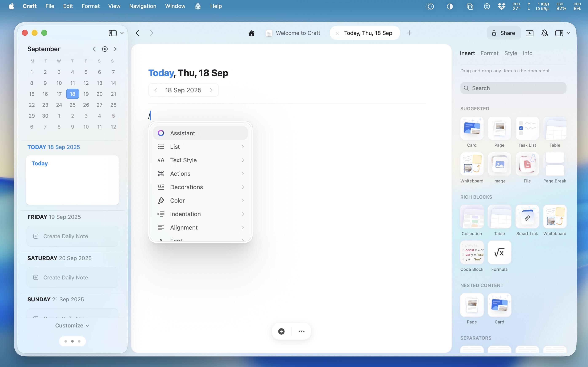The image size is (588, 367).
Task: Open the Navigation menu in menu bar
Action: click(x=143, y=6)
